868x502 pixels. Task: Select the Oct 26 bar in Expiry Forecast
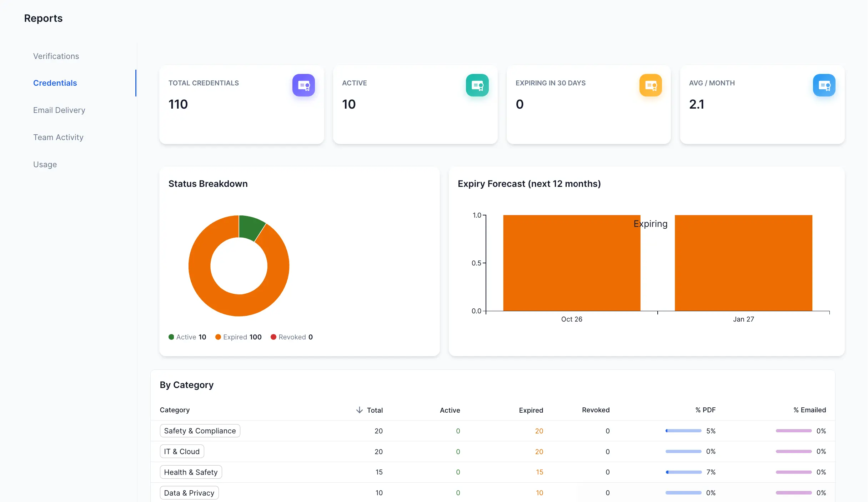click(x=571, y=263)
